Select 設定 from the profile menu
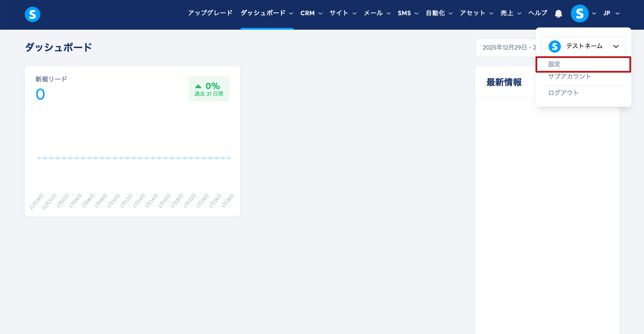This screenshot has height=334, width=644. [x=554, y=64]
